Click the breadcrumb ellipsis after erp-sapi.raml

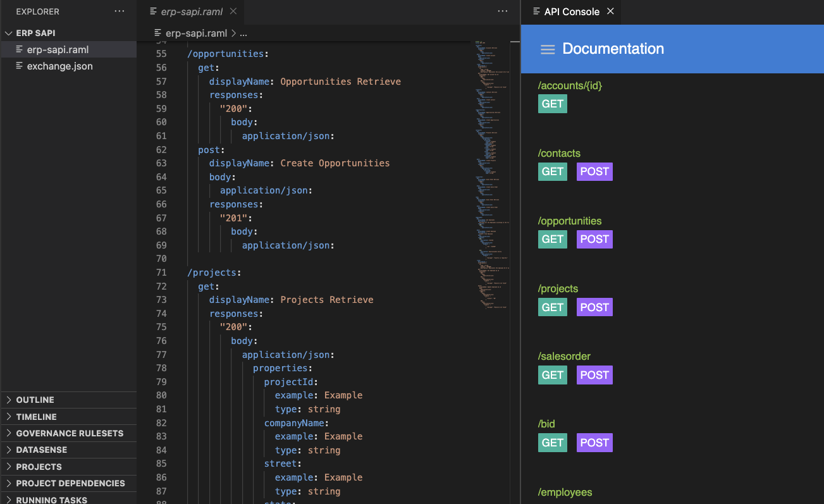pos(243,33)
